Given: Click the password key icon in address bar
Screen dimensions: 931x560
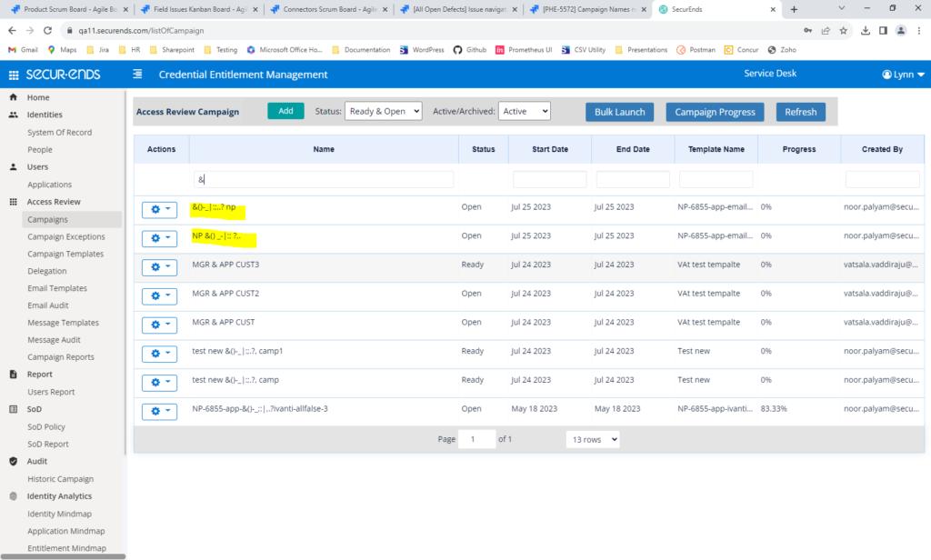Looking at the screenshot, I should point(807,30).
